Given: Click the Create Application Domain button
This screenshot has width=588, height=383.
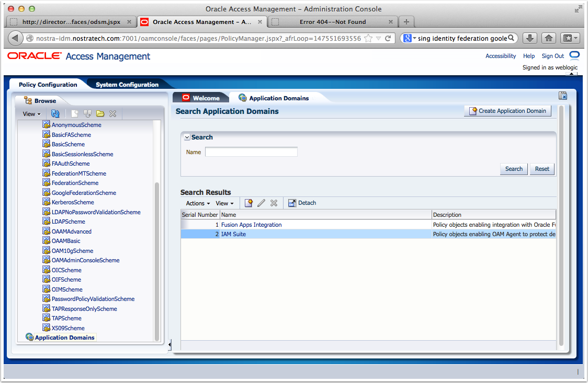Looking at the screenshot, I should 507,110.
